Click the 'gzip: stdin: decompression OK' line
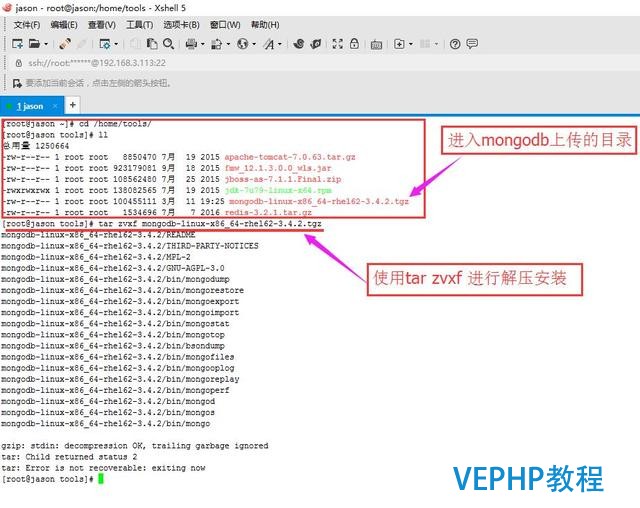 [x=135, y=446]
